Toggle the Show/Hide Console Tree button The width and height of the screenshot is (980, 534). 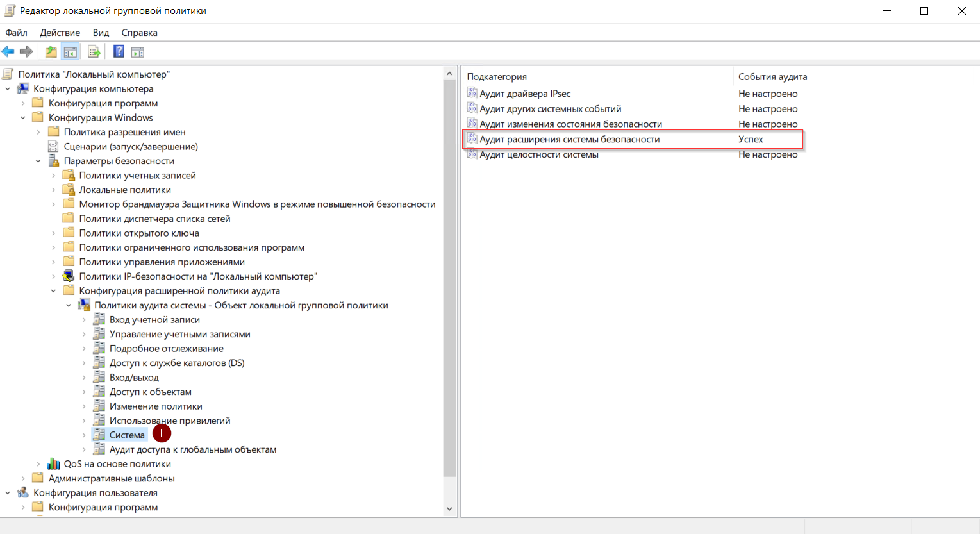pos(71,52)
